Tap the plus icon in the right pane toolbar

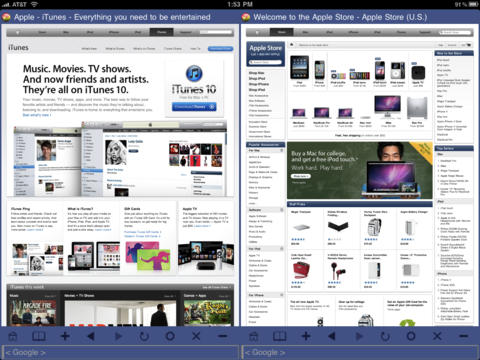point(306,336)
